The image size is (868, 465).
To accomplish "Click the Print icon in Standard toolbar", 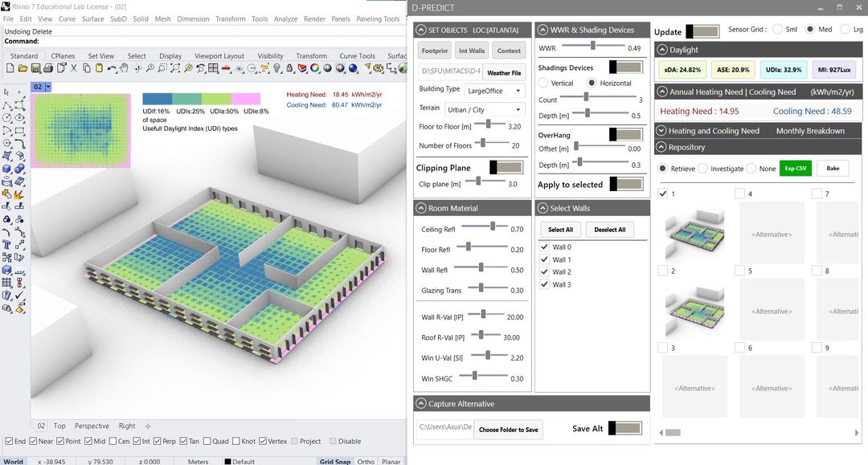I will click(47, 69).
